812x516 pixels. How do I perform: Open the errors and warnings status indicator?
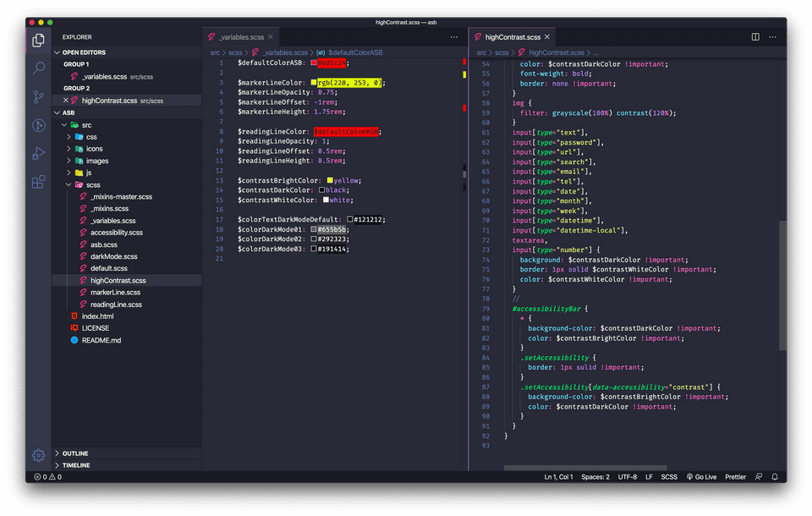47,477
